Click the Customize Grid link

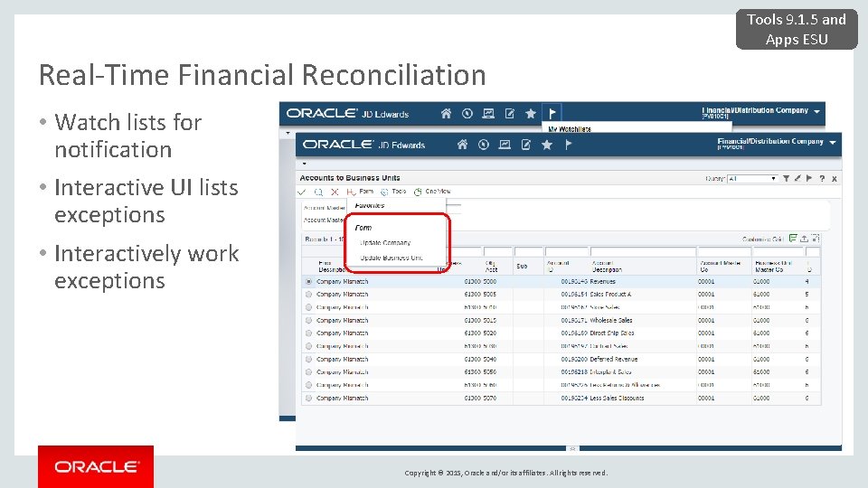[x=763, y=239]
